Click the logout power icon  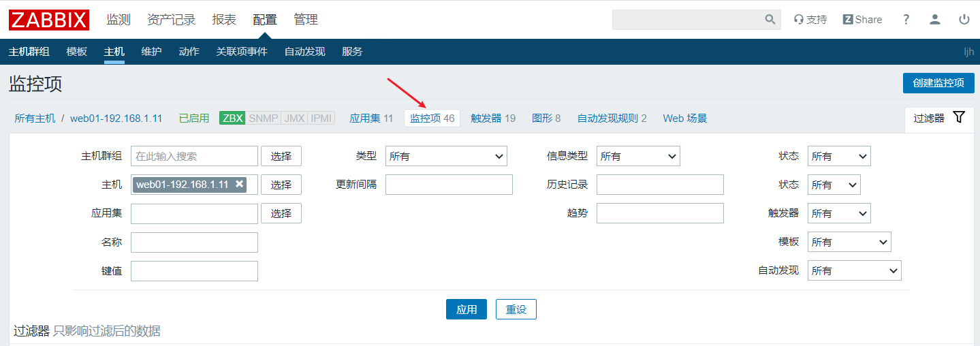tap(964, 20)
